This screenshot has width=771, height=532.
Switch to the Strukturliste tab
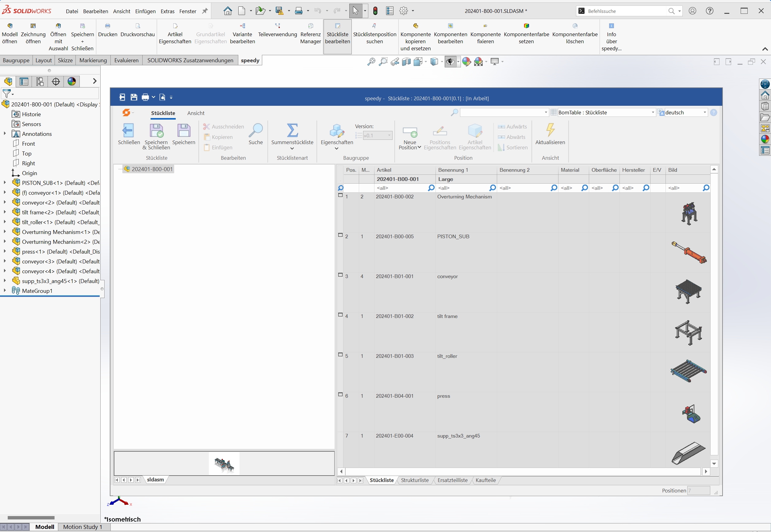[414, 480]
